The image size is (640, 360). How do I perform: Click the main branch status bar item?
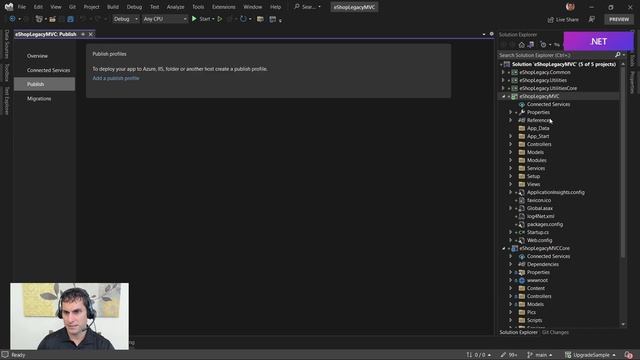(x=540, y=355)
